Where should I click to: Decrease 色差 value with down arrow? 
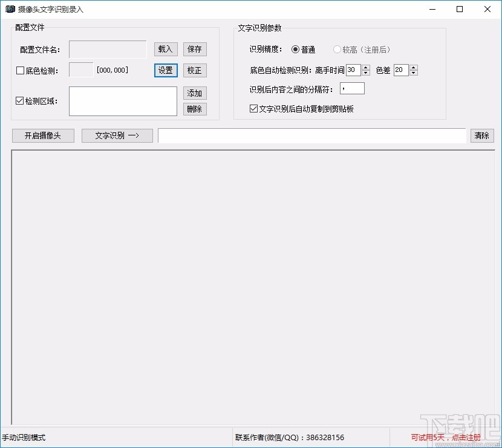pos(414,73)
